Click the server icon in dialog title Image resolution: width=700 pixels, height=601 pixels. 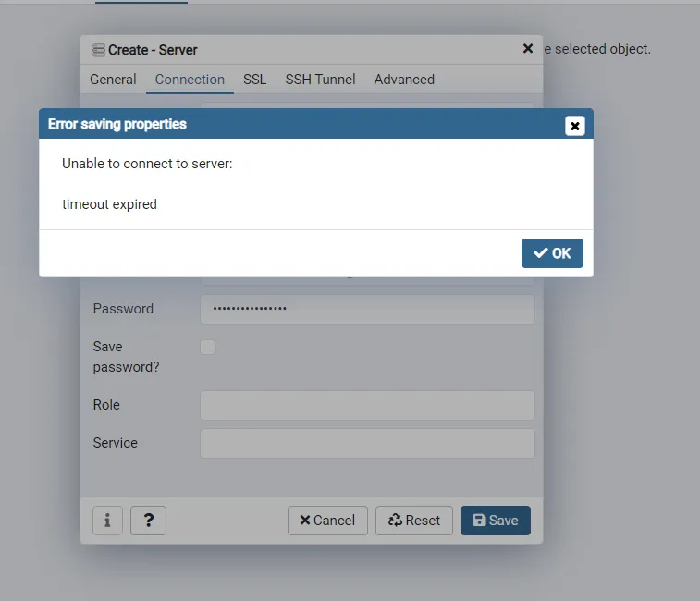click(x=98, y=50)
